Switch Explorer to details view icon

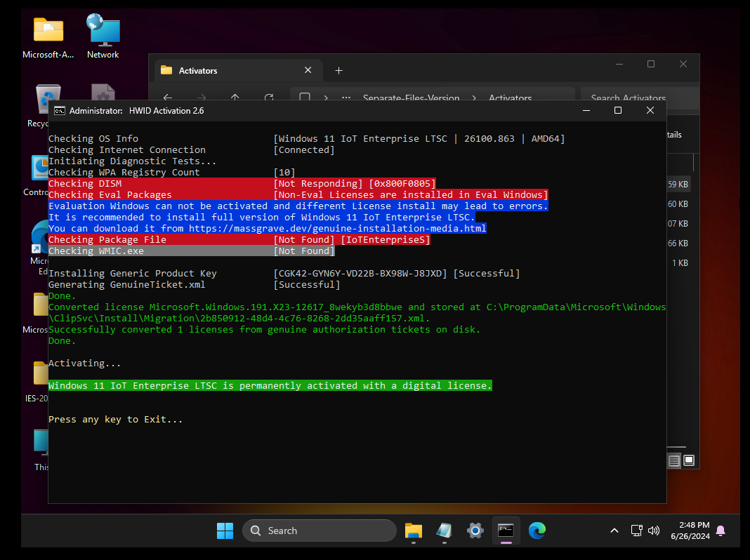click(674, 460)
